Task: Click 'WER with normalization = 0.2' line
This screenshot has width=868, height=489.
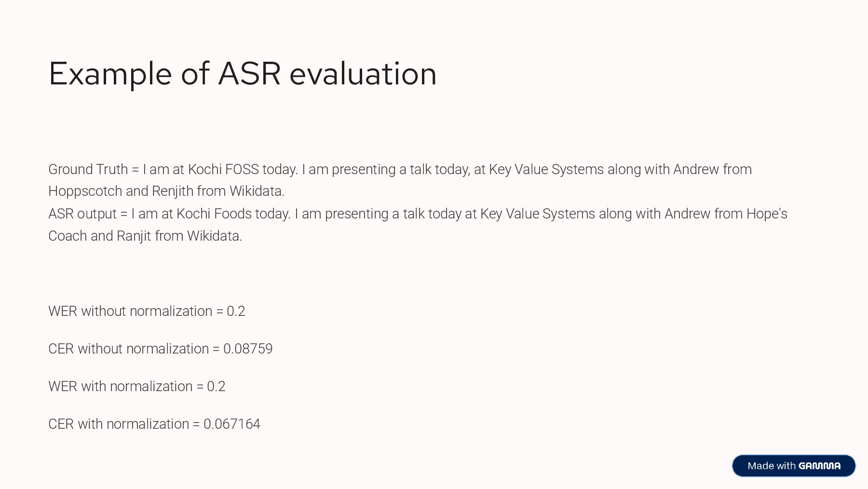Action: coord(137,386)
